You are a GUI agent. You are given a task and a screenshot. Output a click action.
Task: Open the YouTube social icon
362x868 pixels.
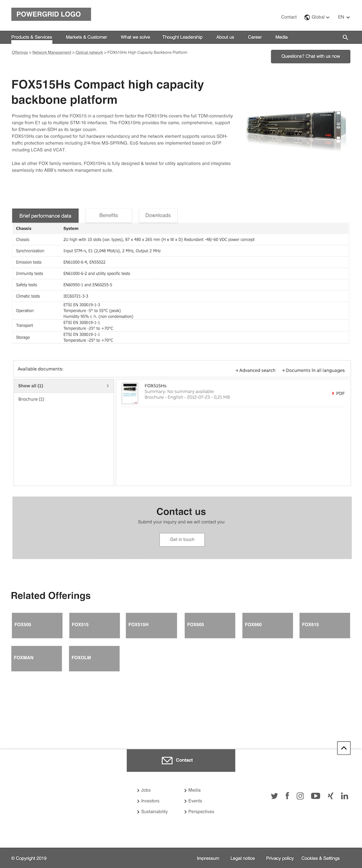coord(316,796)
